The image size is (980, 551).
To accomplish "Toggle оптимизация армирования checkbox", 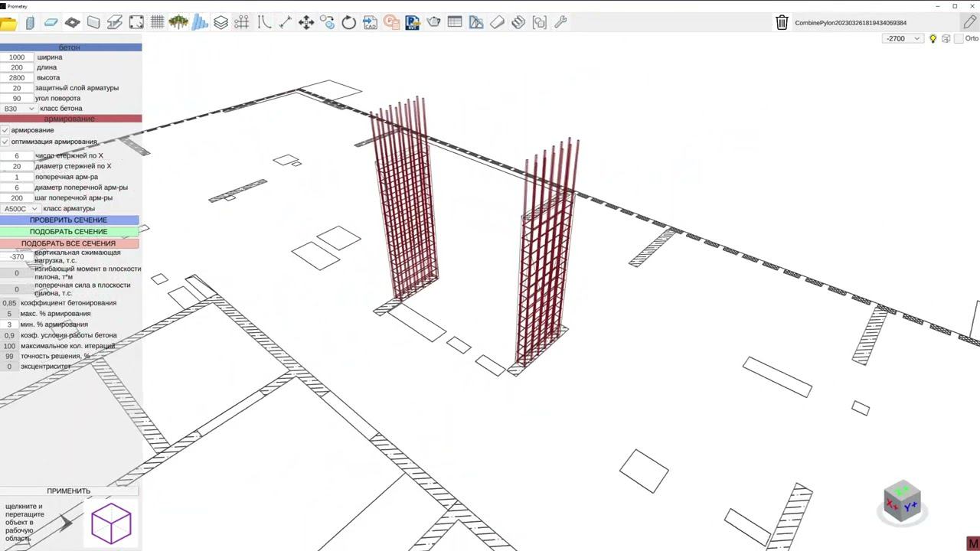I will click(5, 142).
